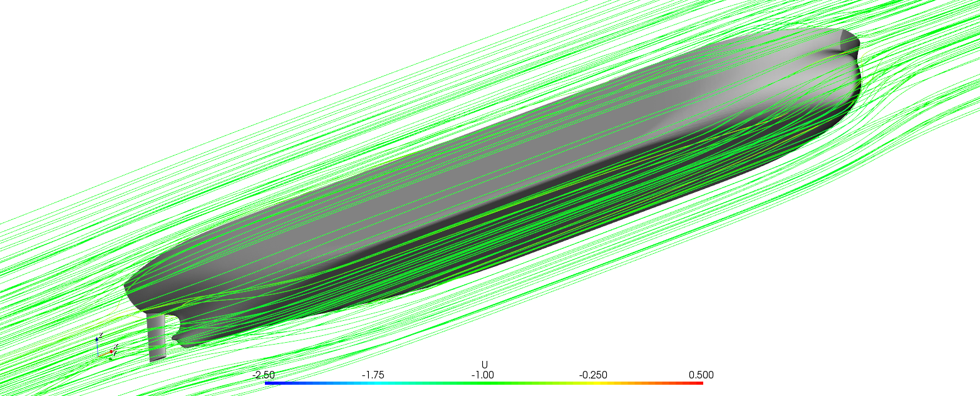Click the red X-axis ball on orientation widget
The width and height of the screenshot is (980, 396).
coord(111,352)
